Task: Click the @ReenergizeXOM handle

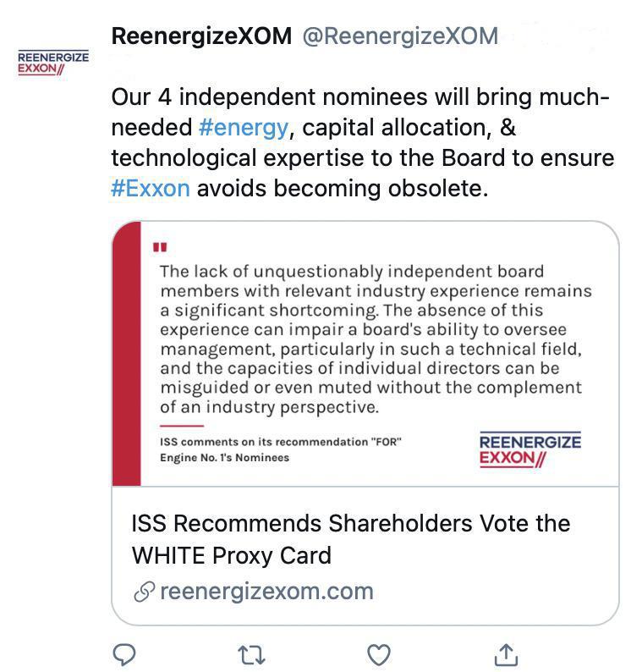Action: click(x=399, y=36)
